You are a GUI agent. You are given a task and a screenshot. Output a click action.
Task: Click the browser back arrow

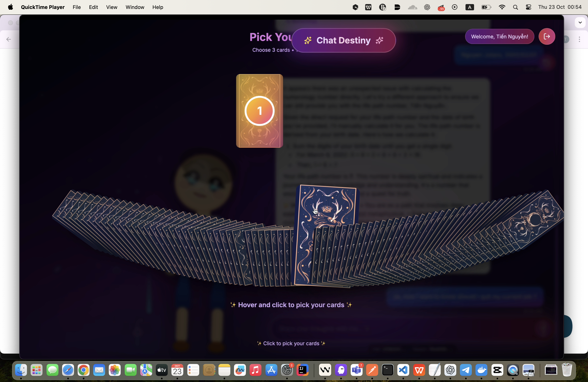9,39
